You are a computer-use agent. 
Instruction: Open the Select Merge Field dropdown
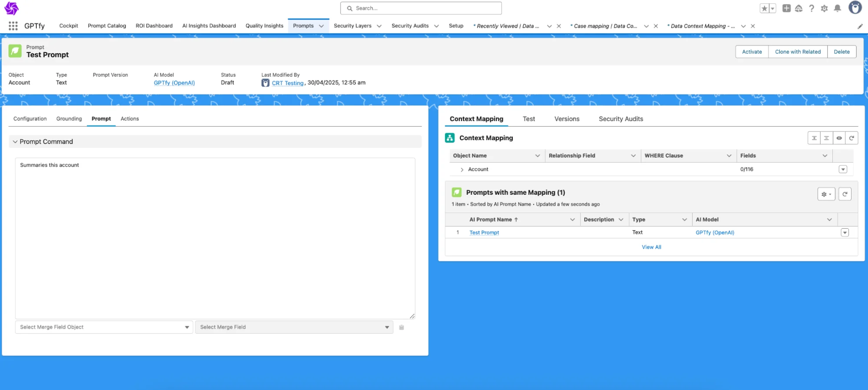point(294,327)
